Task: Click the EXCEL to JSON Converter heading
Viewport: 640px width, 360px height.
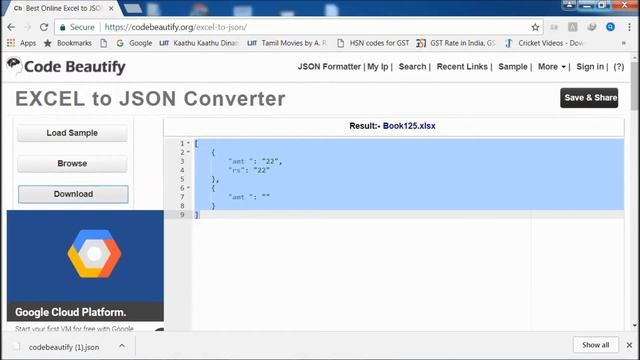Action: click(x=150, y=99)
